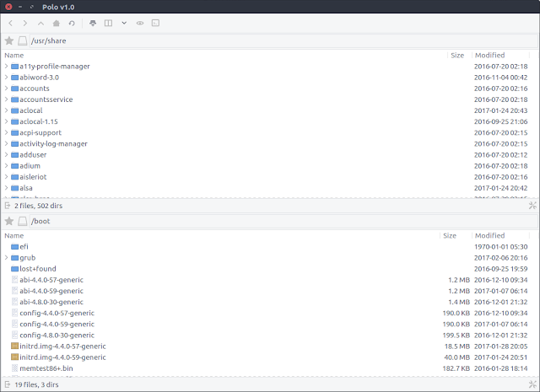This screenshot has width=540, height=392.
Task: Expand the aisleriot folder tree
Action: [6, 176]
